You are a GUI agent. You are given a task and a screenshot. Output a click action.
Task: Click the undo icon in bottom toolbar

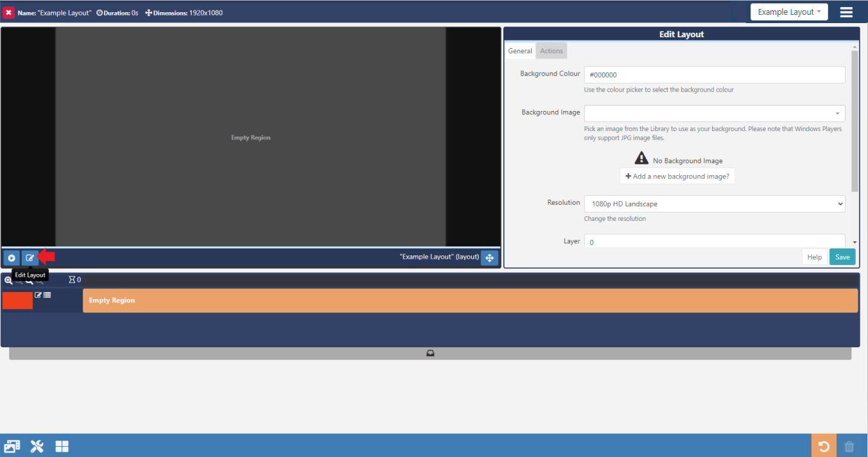(x=824, y=445)
